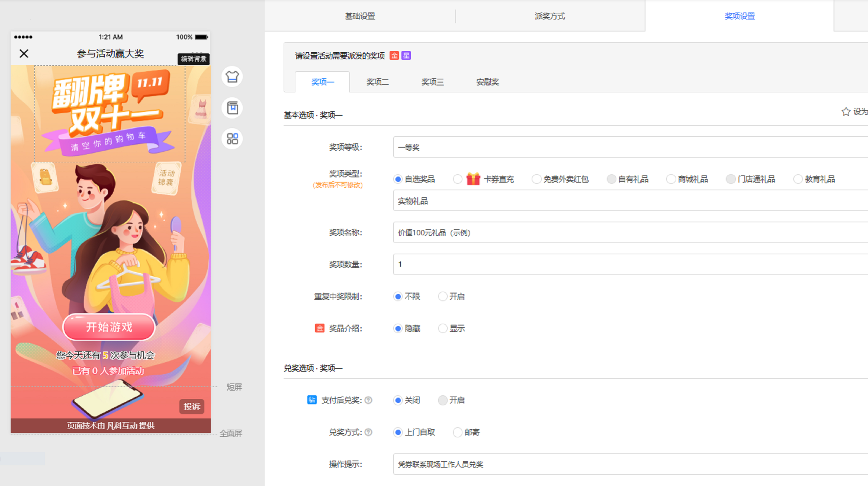Image resolution: width=868 pixels, height=486 pixels.
Task: Click the 编辑背景 button
Action: [x=193, y=59]
